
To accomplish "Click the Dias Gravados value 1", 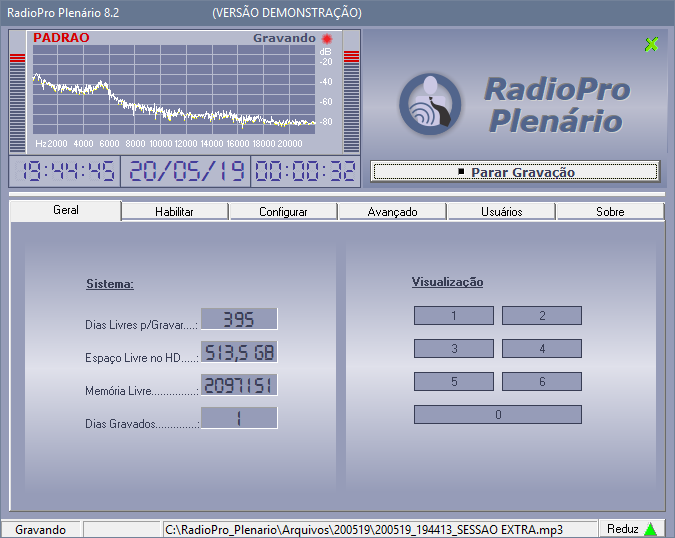I will pyautogui.click(x=239, y=418).
